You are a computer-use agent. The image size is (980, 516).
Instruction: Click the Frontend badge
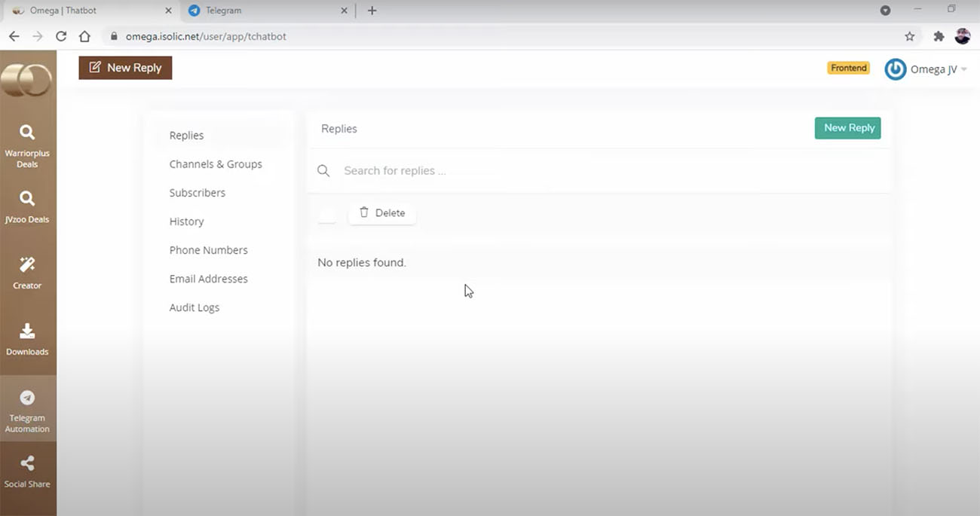tap(849, 68)
